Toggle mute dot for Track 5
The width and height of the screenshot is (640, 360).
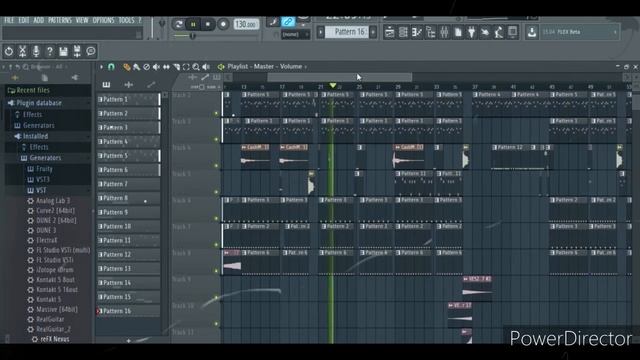pos(216,192)
